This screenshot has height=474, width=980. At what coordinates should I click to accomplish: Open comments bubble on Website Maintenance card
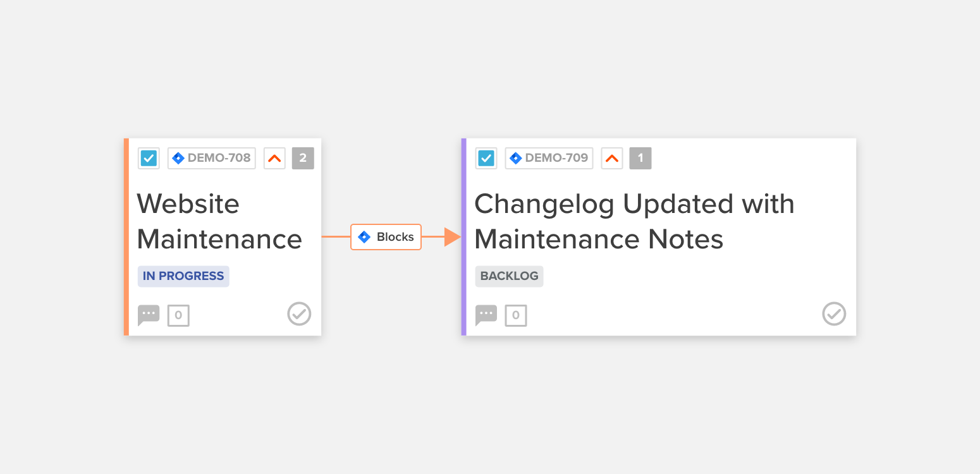click(x=149, y=315)
